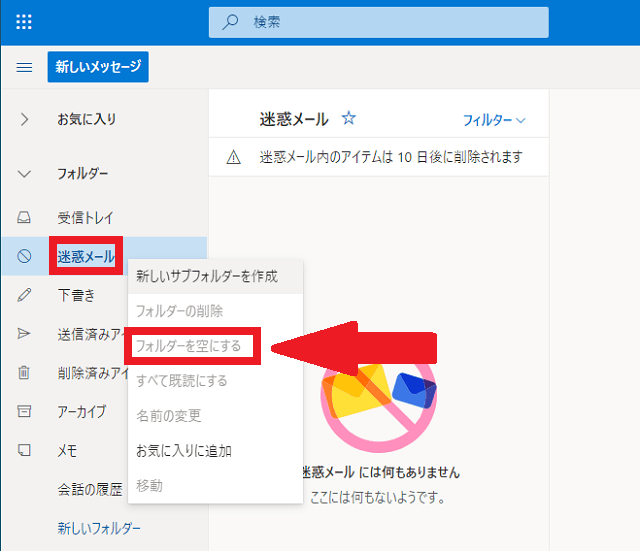The height and width of the screenshot is (551, 640).
Task: Click the search magnifier icon
Action: point(230,22)
